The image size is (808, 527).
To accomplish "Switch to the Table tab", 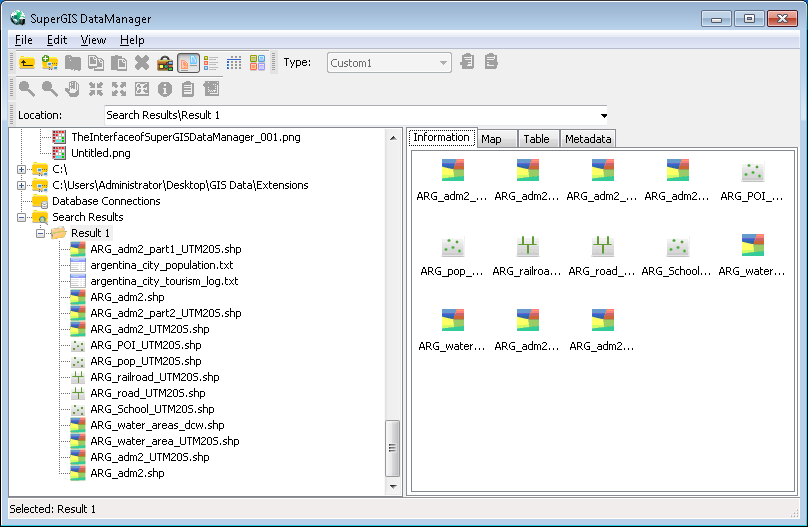I will 536,139.
